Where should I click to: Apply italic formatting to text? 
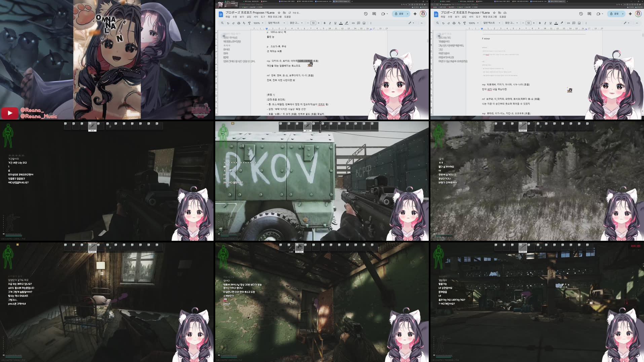pos(330,23)
